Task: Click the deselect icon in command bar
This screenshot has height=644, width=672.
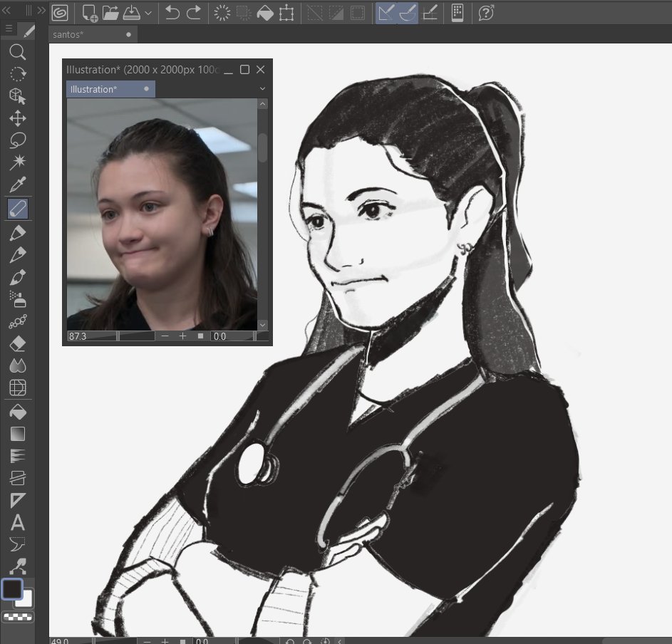Action: click(x=314, y=13)
